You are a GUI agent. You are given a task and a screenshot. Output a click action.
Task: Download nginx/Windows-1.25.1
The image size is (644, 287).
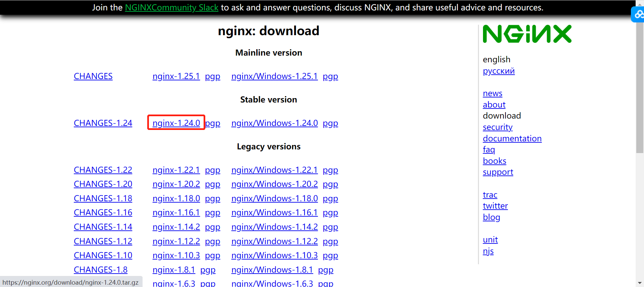(x=274, y=76)
